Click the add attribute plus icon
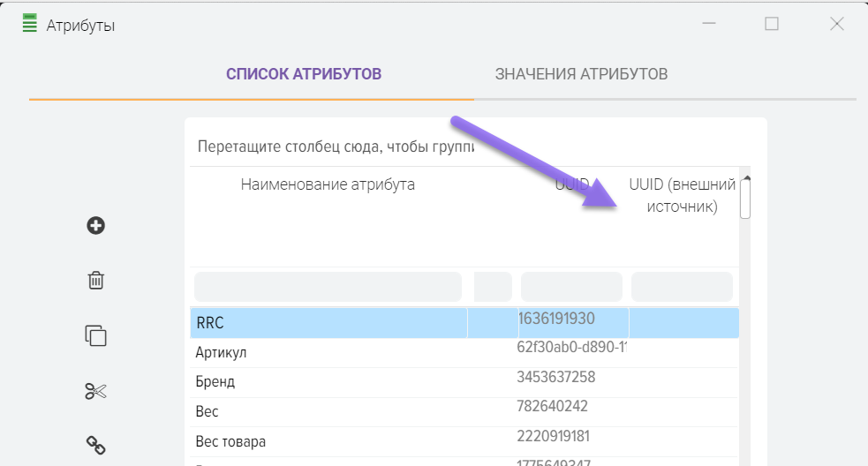 click(x=95, y=226)
